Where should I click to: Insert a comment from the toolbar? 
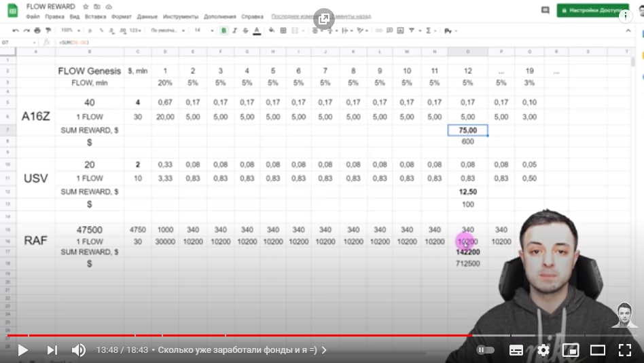click(x=389, y=31)
